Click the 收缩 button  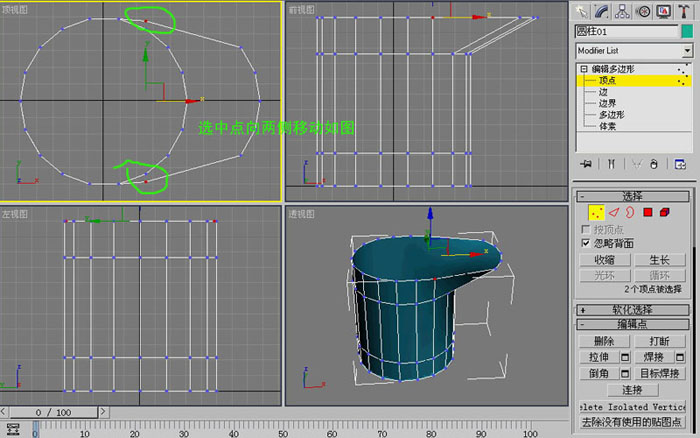pos(604,260)
